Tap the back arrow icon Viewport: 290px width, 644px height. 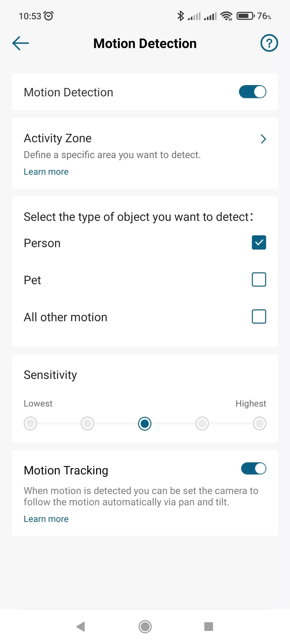20,43
